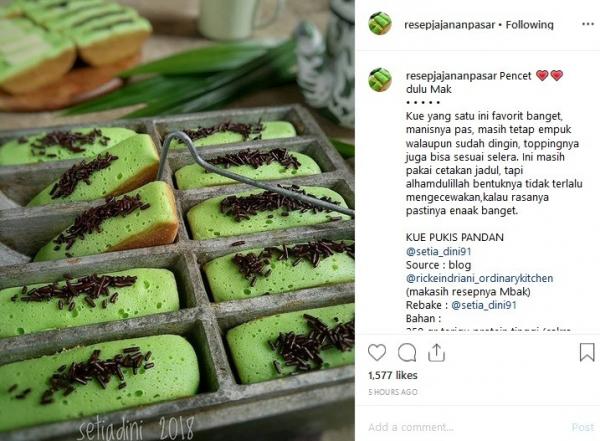Open resepjajananpasar username in post header
Screen dimensions: 600x441
[x=450, y=25]
